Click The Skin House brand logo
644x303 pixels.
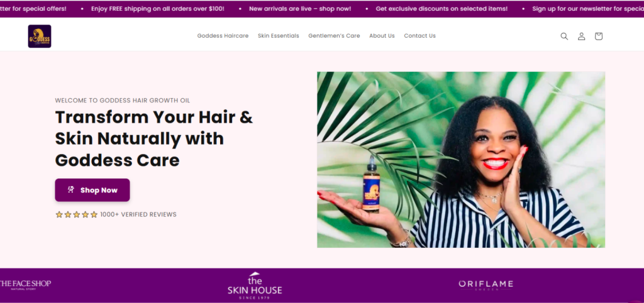click(x=255, y=285)
